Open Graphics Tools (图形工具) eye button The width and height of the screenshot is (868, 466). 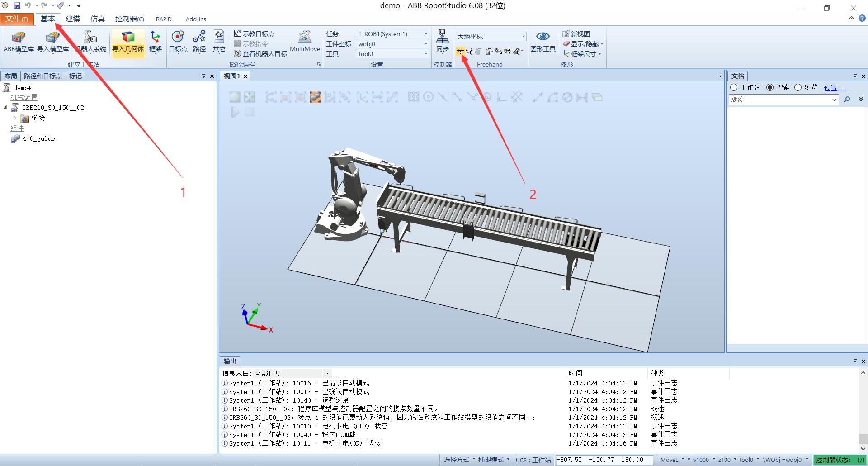point(543,42)
